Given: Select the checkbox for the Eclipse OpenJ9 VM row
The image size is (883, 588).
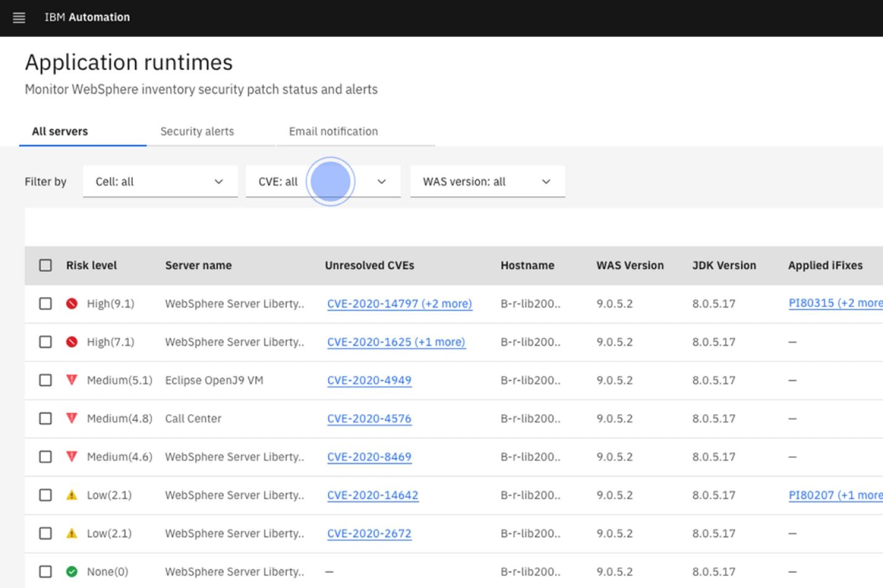Looking at the screenshot, I should [x=46, y=380].
